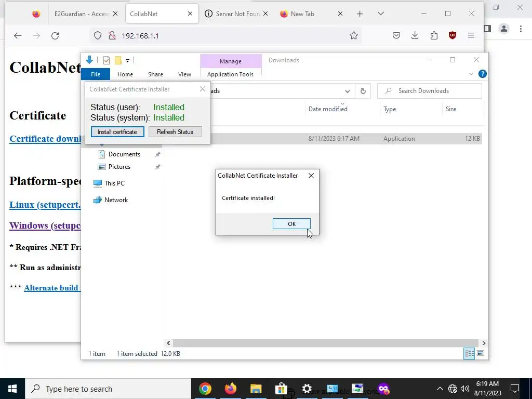
Task: Open the View ribbon tab
Action: tap(184, 74)
